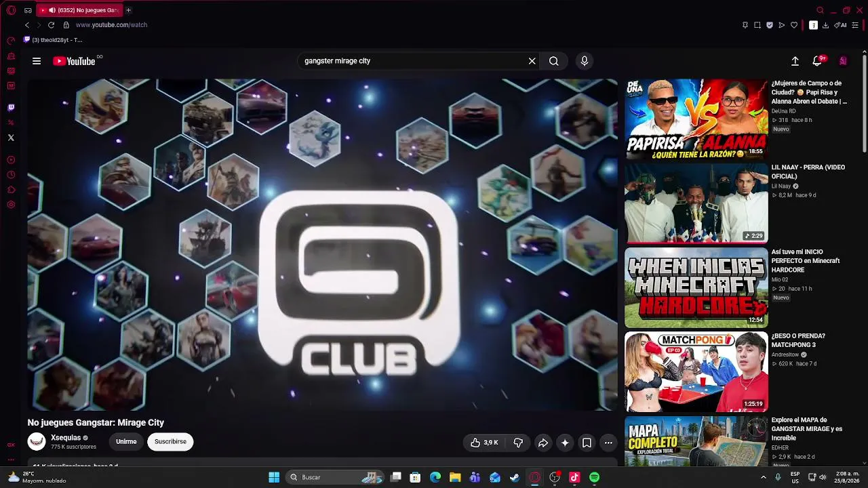This screenshot has height=488, width=868.
Task: Open the Mapa Completo video thumbnail
Action: pyautogui.click(x=696, y=441)
